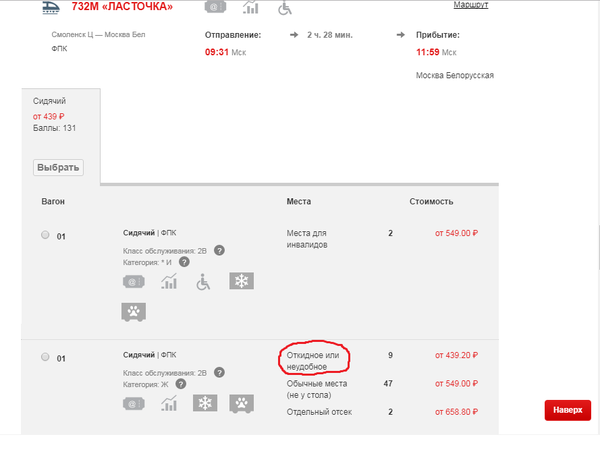Click arrival time 11:59

[428, 52]
